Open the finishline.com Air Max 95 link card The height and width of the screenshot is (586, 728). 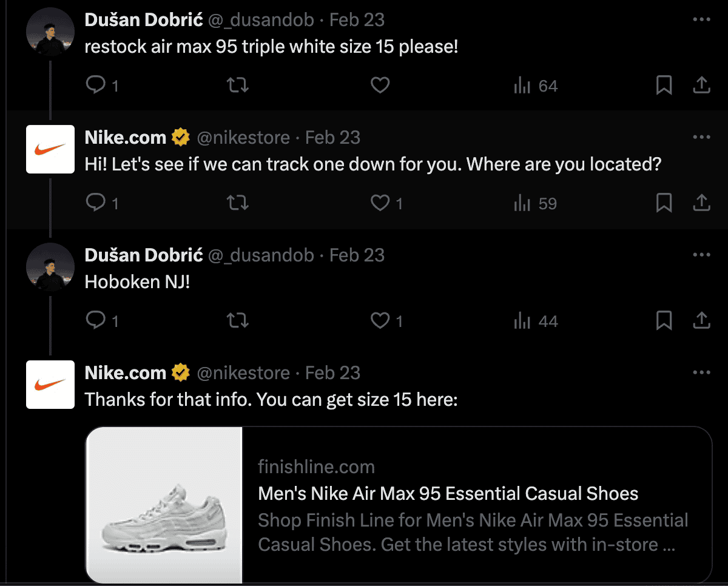click(399, 505)
